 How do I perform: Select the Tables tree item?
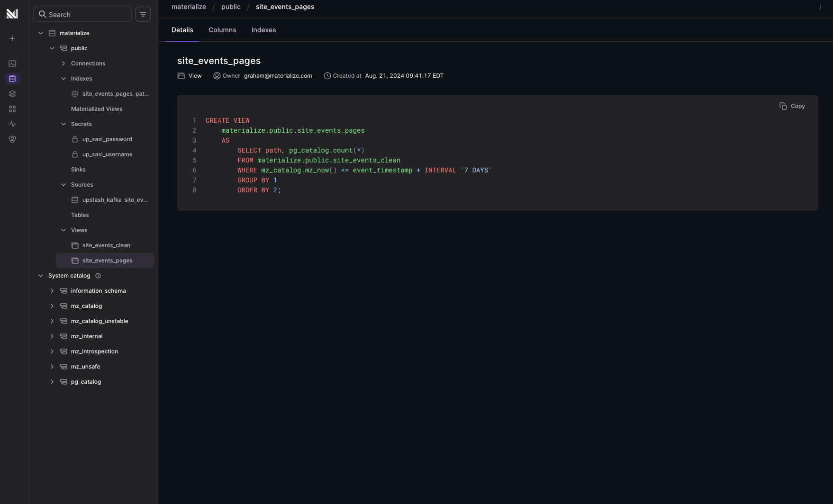click(80, 215)
